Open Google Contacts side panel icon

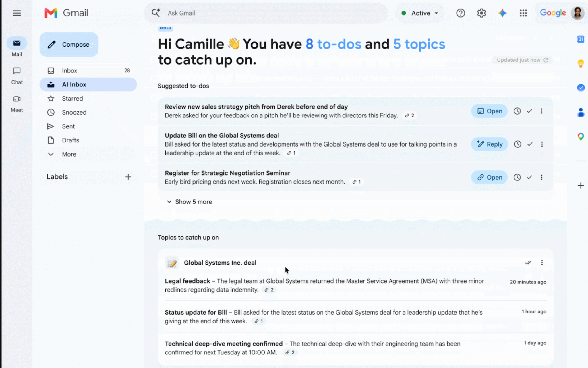point(581,112)
